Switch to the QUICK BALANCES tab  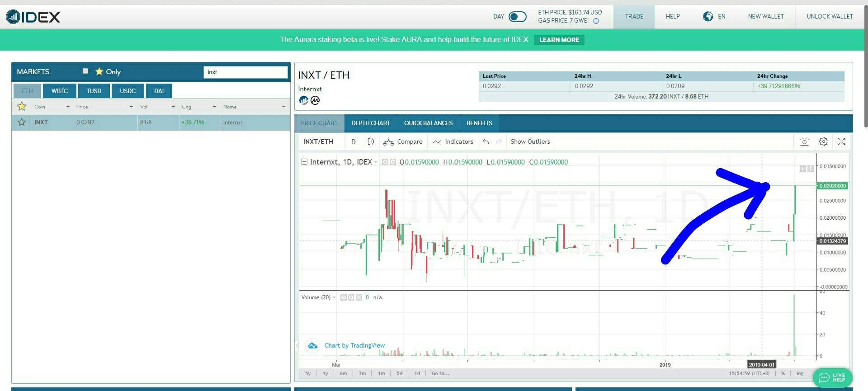click(x=428, y=123)
